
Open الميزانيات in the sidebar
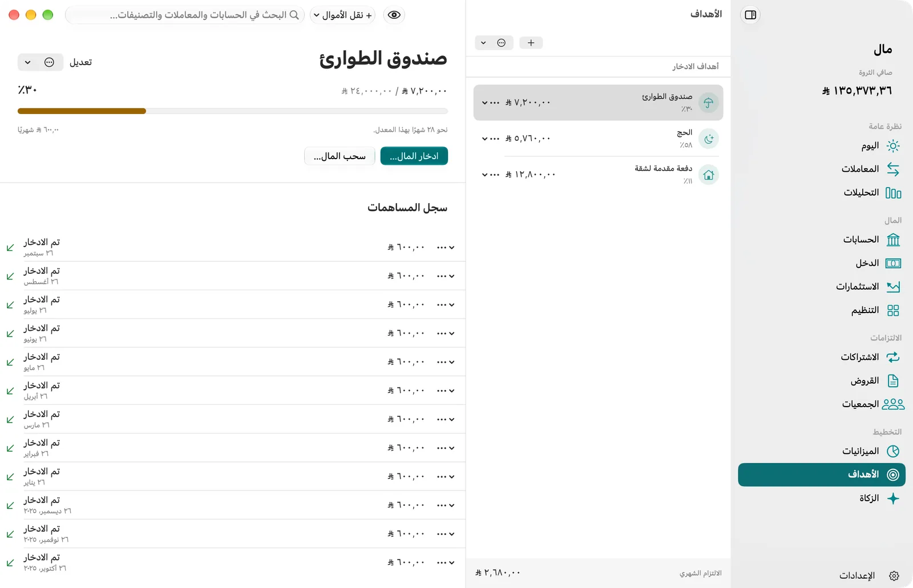822,451
